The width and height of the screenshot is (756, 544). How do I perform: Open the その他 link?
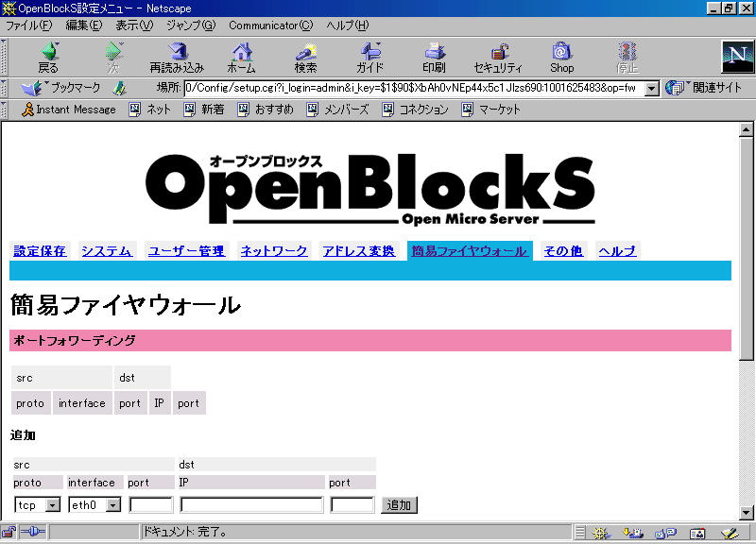tap(563, 251)
